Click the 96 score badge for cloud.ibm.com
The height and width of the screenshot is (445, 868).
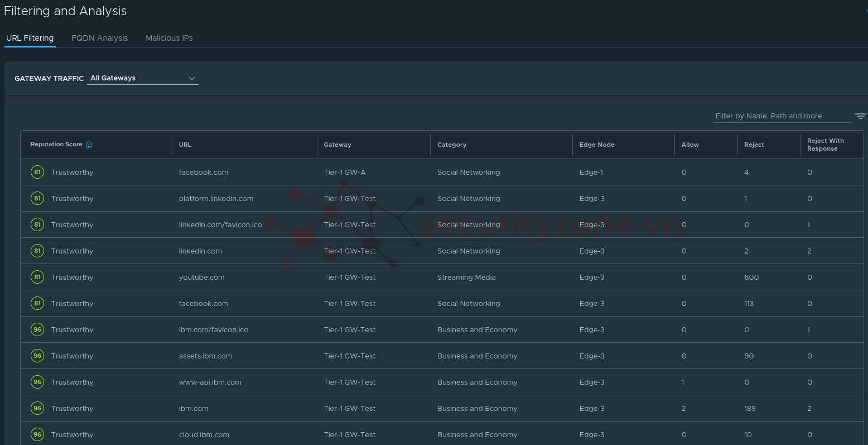[x=37, y=434]
